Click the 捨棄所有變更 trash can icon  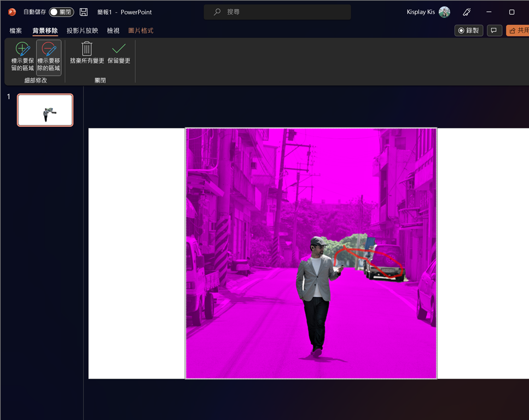87,53
